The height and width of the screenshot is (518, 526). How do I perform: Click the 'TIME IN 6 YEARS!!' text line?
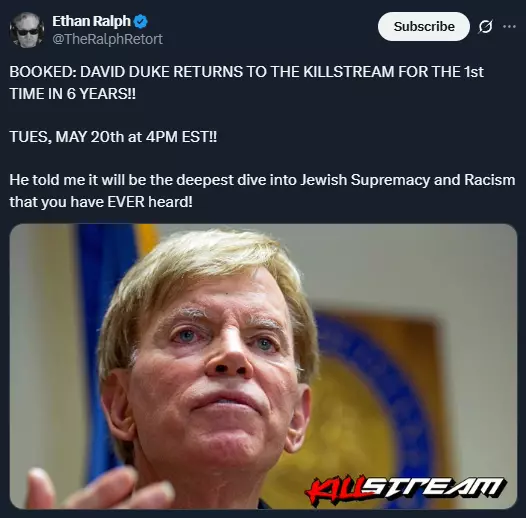tap(73, 94)
